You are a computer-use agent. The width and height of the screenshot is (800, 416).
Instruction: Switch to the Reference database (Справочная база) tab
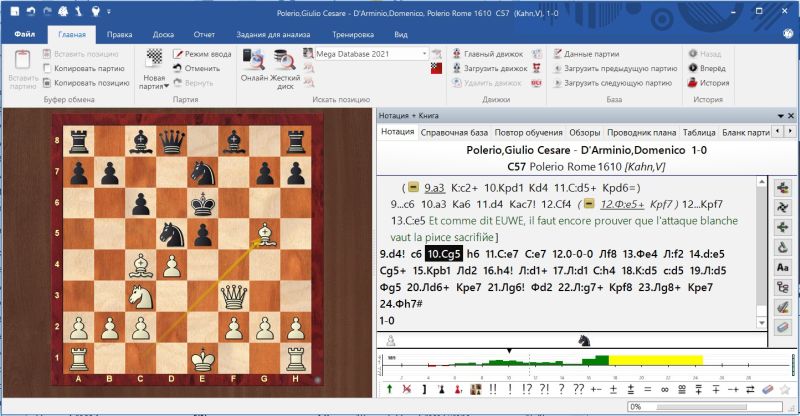pyautogui.click(x=454, y=132)
